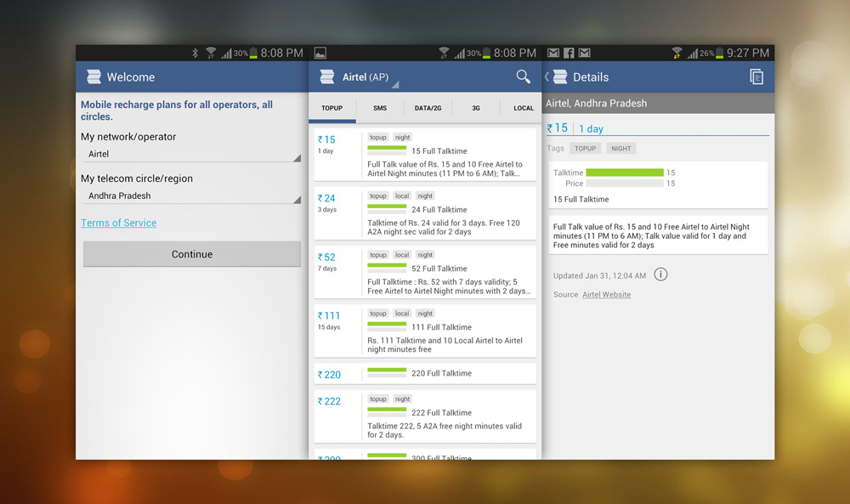
Task: Tap the Wi-Fi icon in the Details status bar
Action: click(677, 53)
